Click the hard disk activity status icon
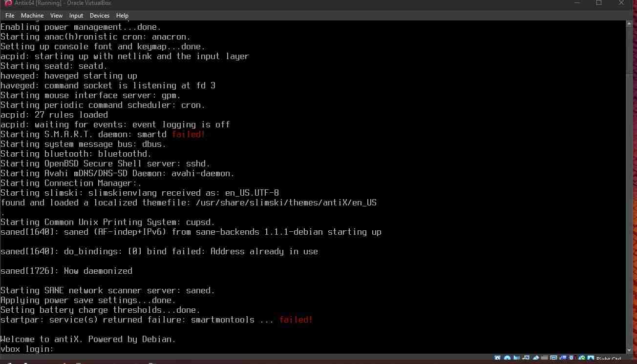637x364 pixels. click(497, 360)
